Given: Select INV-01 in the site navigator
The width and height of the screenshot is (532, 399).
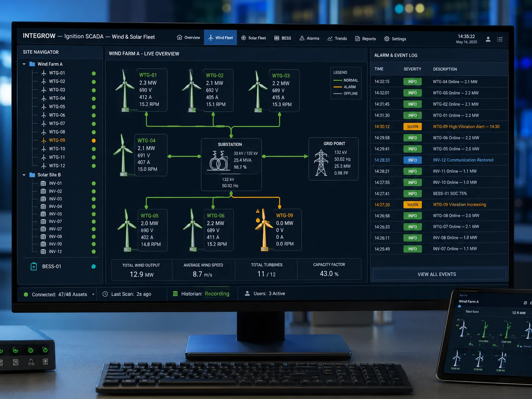Looking at the screenshot, I should [x=55, y=183].
